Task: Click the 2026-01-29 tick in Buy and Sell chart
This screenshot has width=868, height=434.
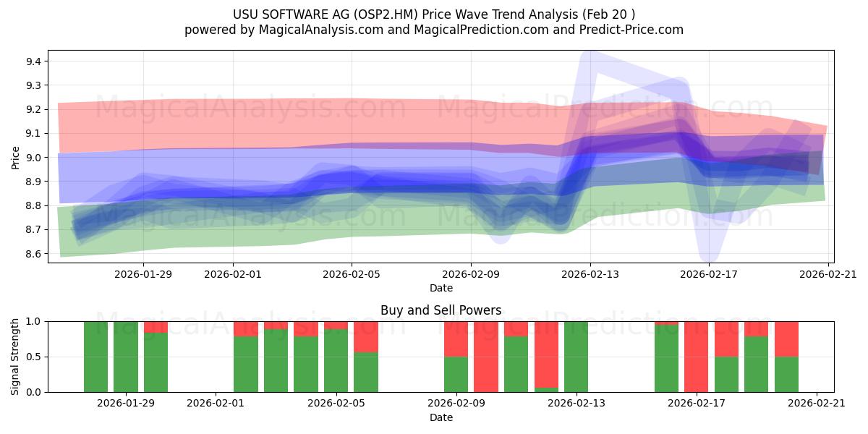Action: 126,404
